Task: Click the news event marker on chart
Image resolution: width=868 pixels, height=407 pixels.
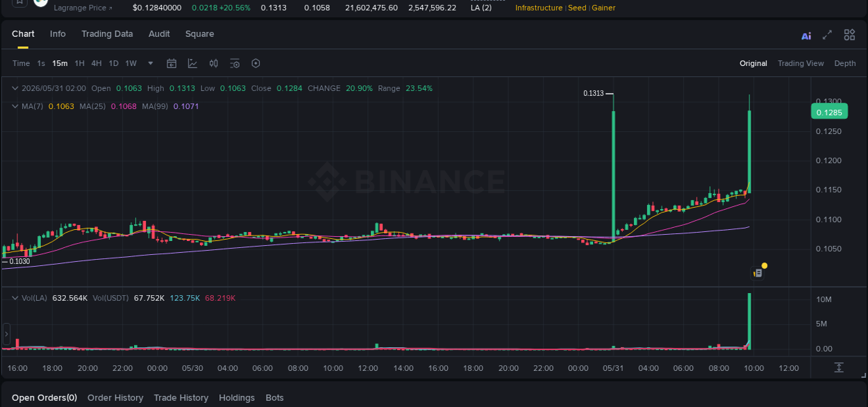Action: (758, 273)
